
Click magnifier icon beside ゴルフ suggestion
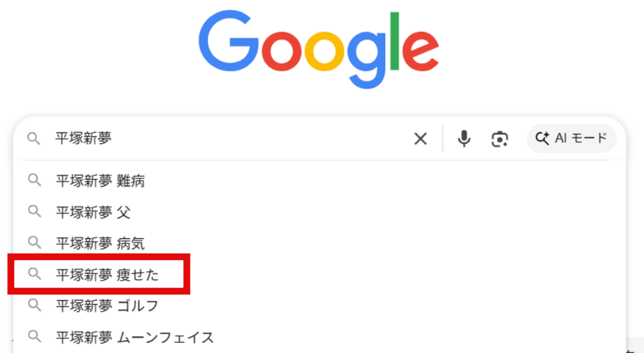tap(34, 305)
